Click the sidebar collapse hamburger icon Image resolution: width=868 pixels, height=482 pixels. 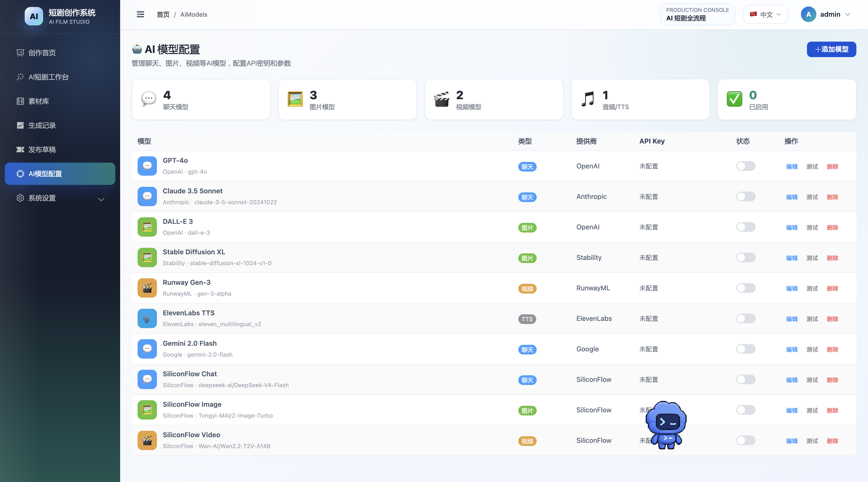point(140,15)
